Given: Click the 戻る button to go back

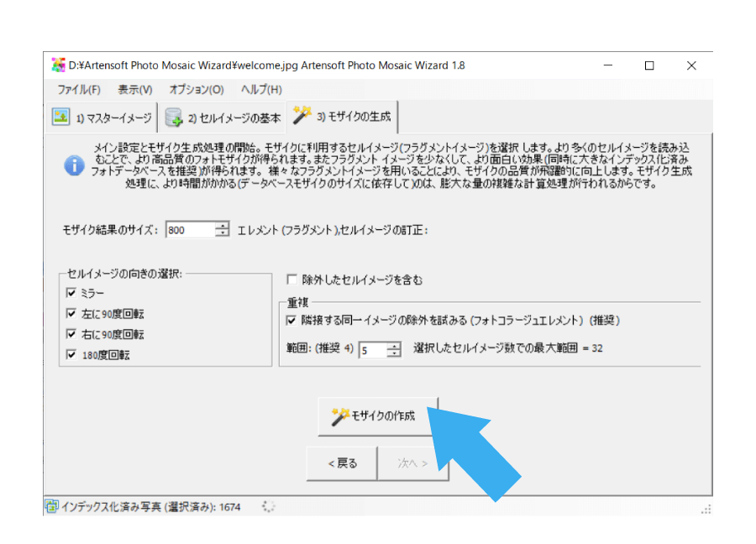Looking at the screenshot, I should 342,463.
